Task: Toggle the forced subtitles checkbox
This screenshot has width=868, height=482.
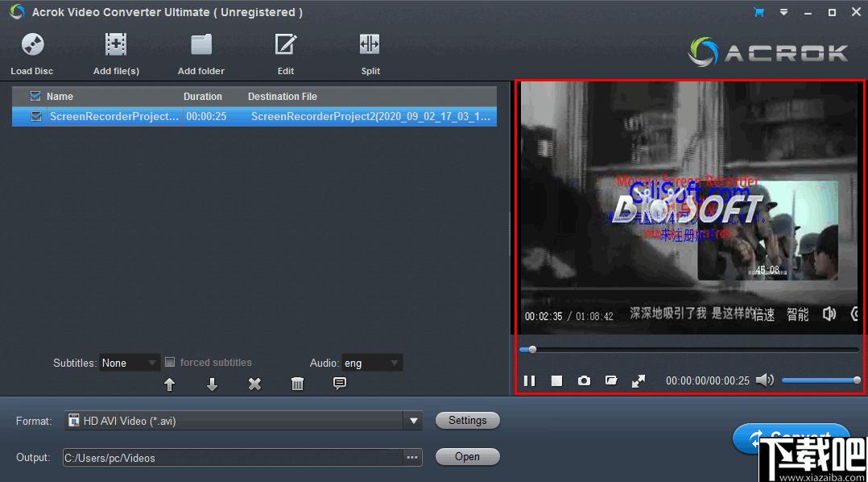Action: coord(170,363)
